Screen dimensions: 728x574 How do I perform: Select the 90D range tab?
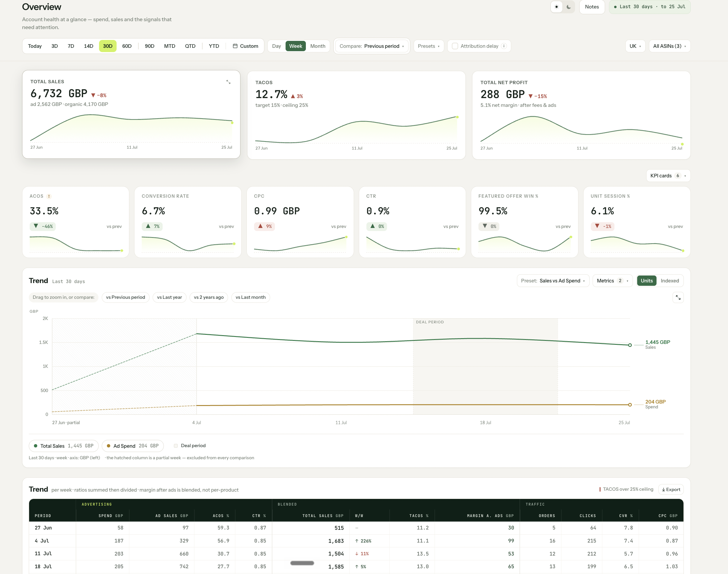tap(150, 46)
